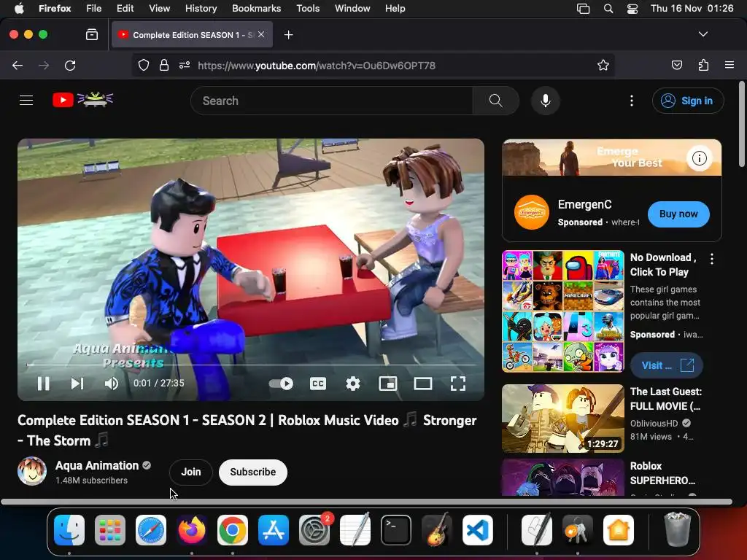This screenshot has width=747, height=560.
Task: Open Terminal from the Dock
Action: pyautogui.click(x=396, y=530)
